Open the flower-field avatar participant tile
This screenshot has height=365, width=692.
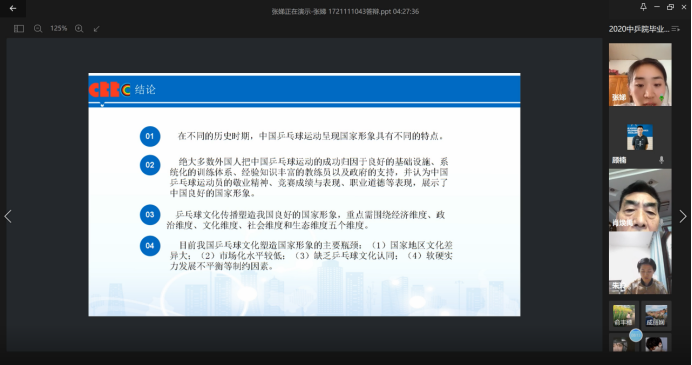tap(624, 316)
